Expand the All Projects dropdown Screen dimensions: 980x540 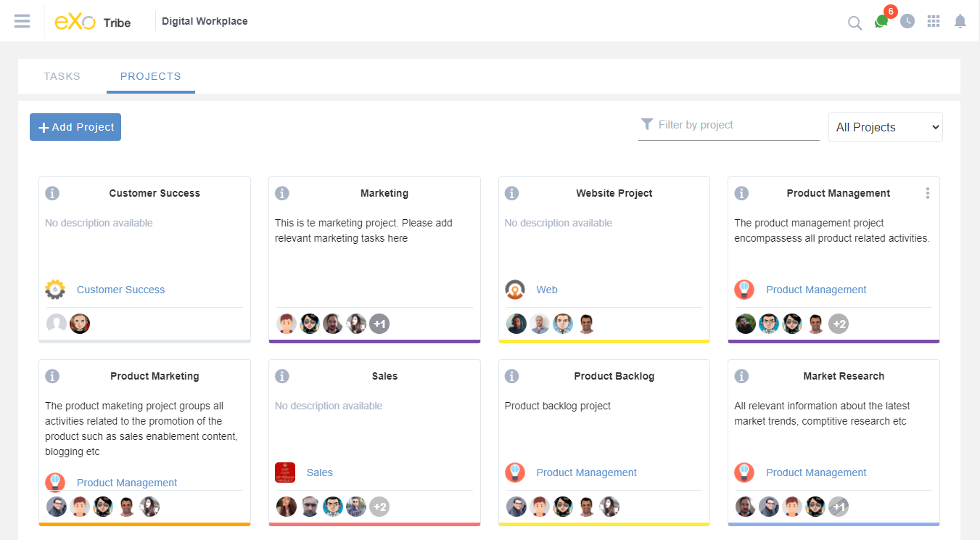(885, 127)
